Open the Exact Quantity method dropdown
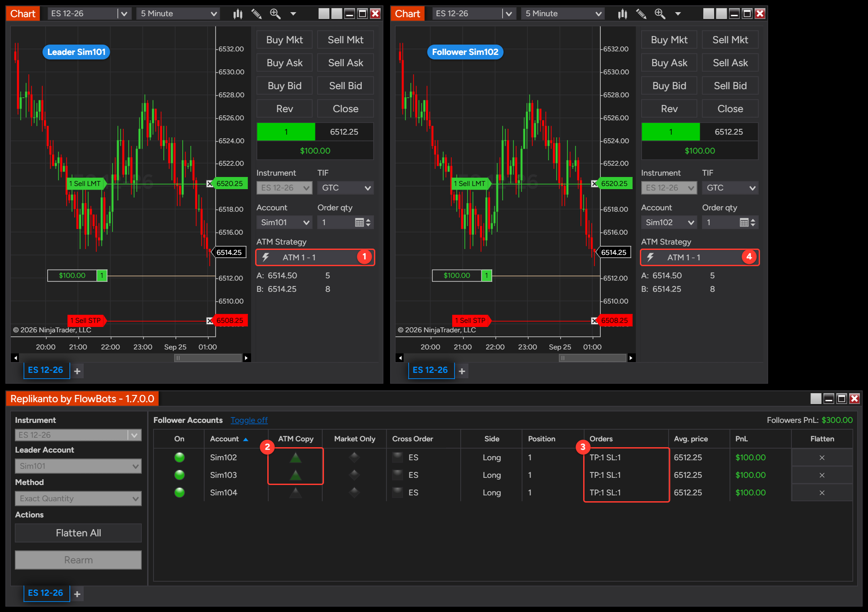Viewport: 868px width, 612px height. point(78,499)
